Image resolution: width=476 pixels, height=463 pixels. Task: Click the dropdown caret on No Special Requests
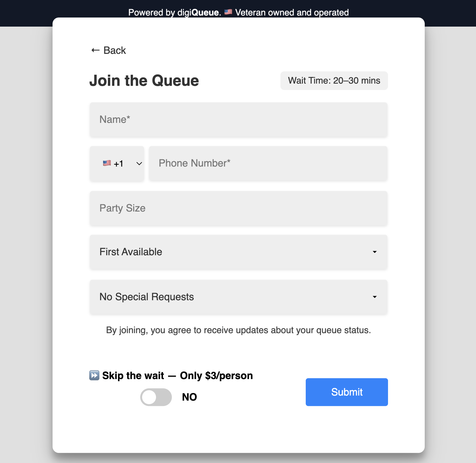coord(374,297)
